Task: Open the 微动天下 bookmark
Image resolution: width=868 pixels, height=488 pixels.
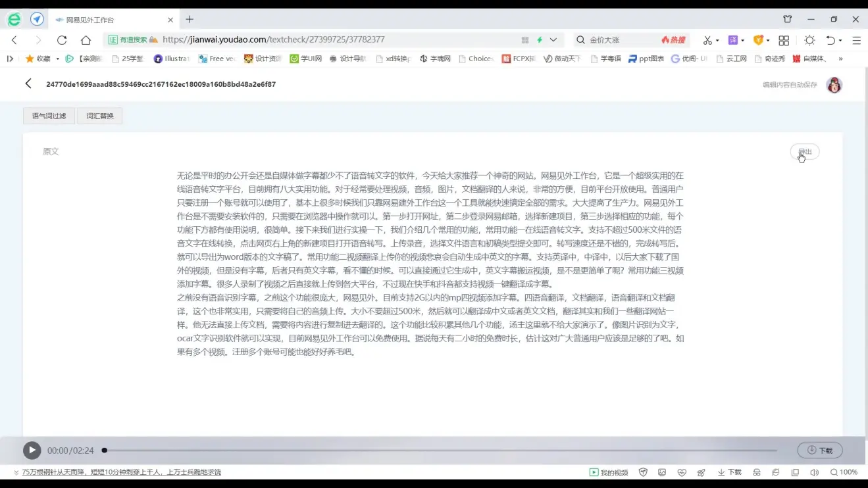Action: click(562, 59)
